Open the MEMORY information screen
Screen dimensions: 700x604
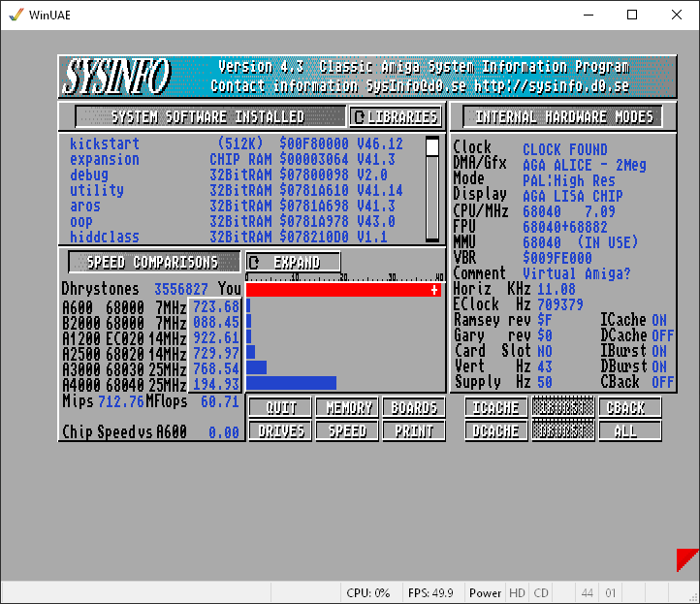(x=347, y=407)
